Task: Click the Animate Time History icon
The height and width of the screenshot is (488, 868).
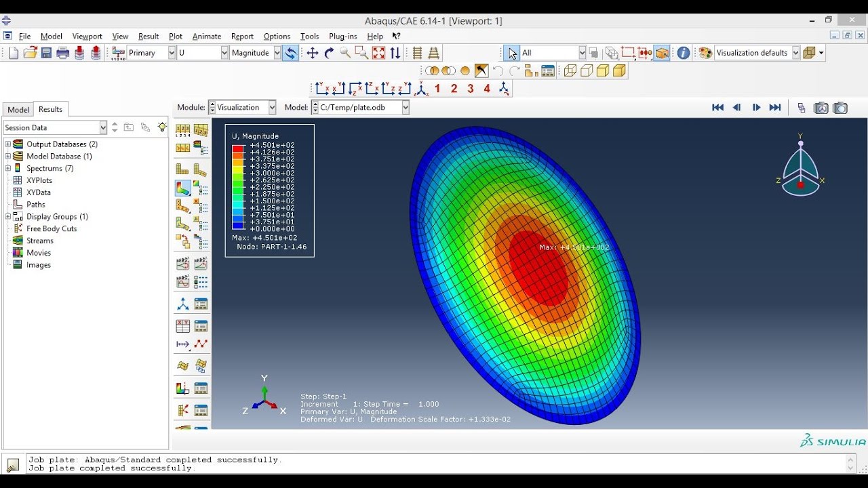Action: point(201,264)
